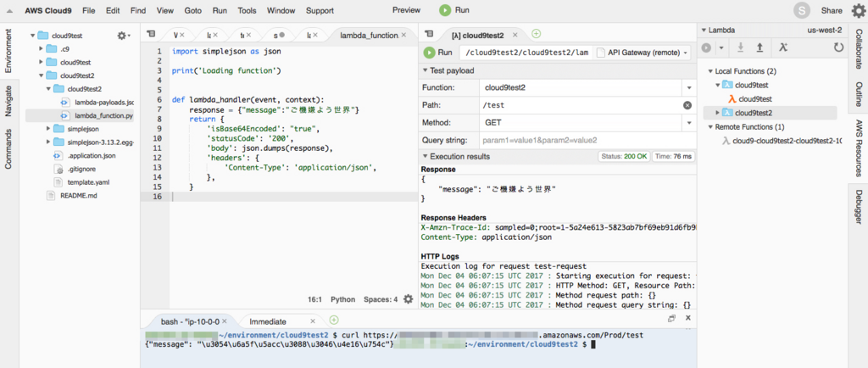868x368 pixels.
Task: Open the Outline side panel
Action: tap(859, 94)
